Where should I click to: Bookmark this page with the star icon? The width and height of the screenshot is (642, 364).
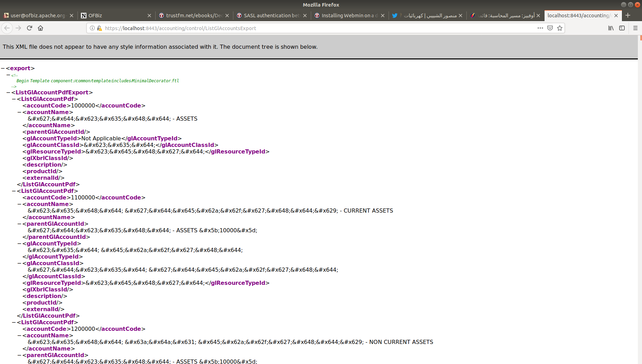560,28
